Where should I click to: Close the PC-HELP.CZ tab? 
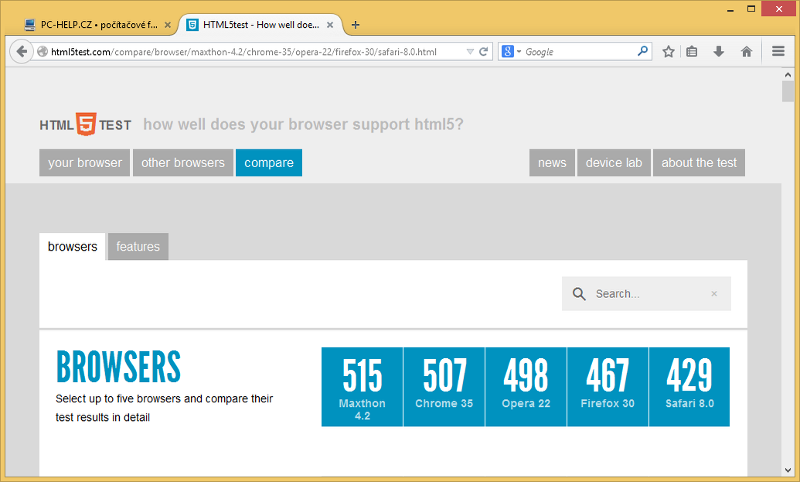167,24
